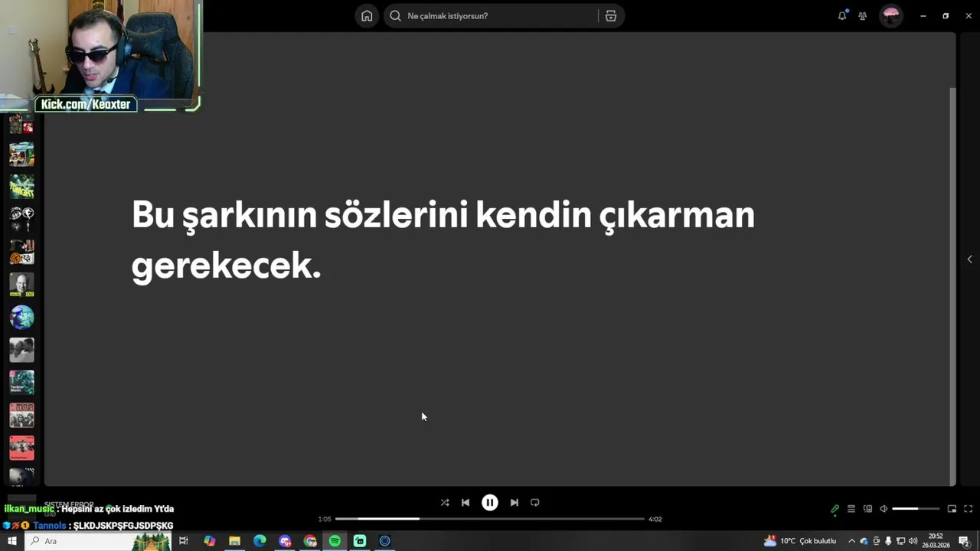Click the lyrics message 'Bu şarkının sözlerini kendin çıkarman gerekecek.'
Screen dimensions: 980x551
(x=443, y=240)
